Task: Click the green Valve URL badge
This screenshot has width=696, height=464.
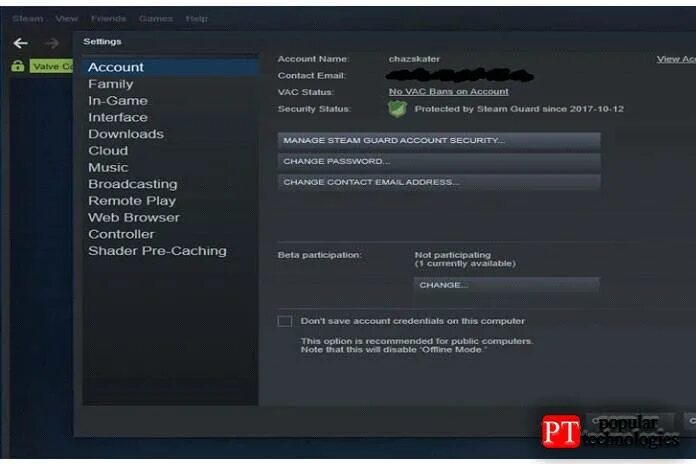Action: click(x=51, y=66)
